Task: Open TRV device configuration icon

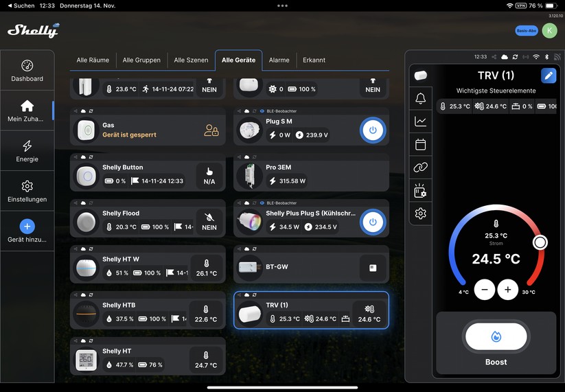Action: click(421, 191)
